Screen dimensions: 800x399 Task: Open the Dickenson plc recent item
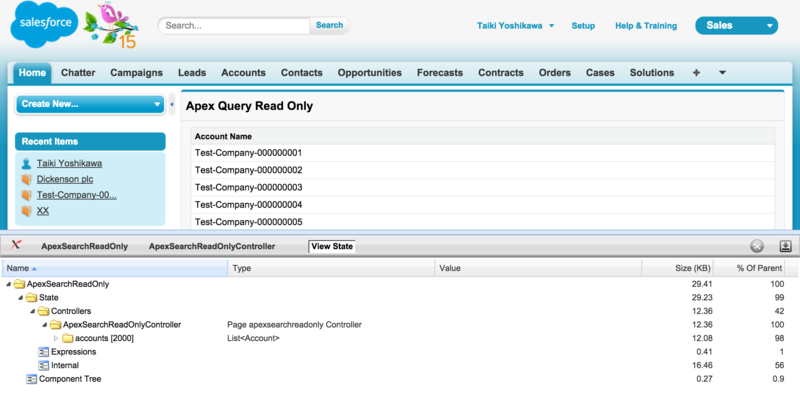65,180
